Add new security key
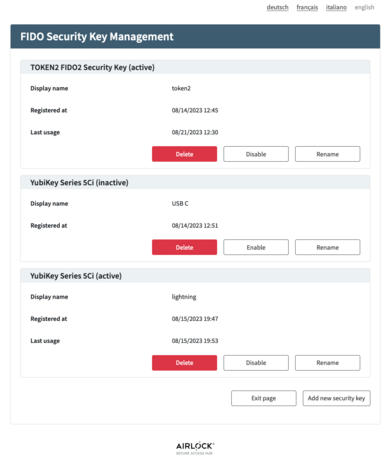Screen dimensions: 385x461 [336, 398]
